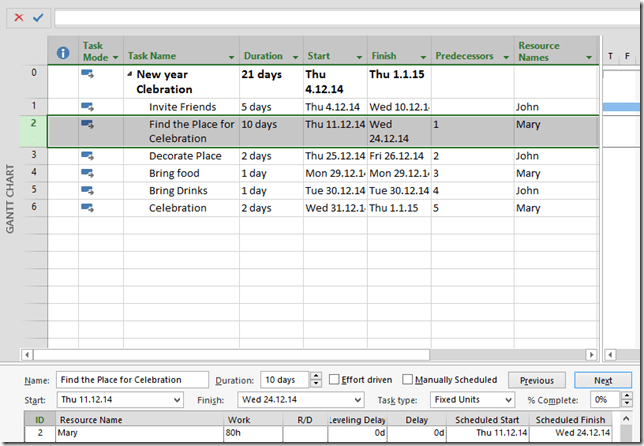644x446 pixels.
Task: Click the red X cancel entry icon
Action: (19, 17)
